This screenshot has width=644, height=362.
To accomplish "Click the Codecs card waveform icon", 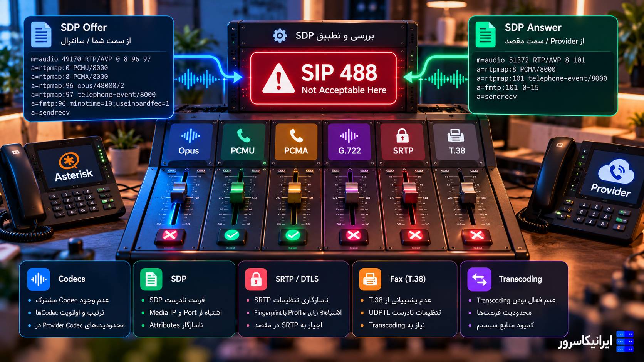I will click(x=39, y=279).
